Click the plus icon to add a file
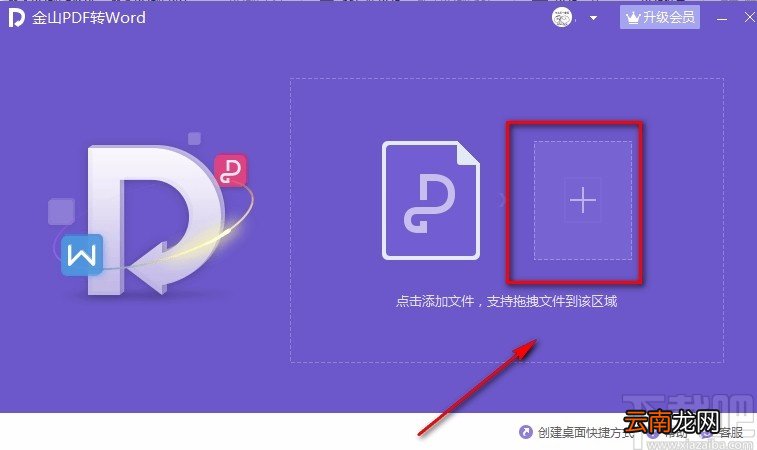The width and height of the screenshot is (757, 450). click(x=583, y=200)
